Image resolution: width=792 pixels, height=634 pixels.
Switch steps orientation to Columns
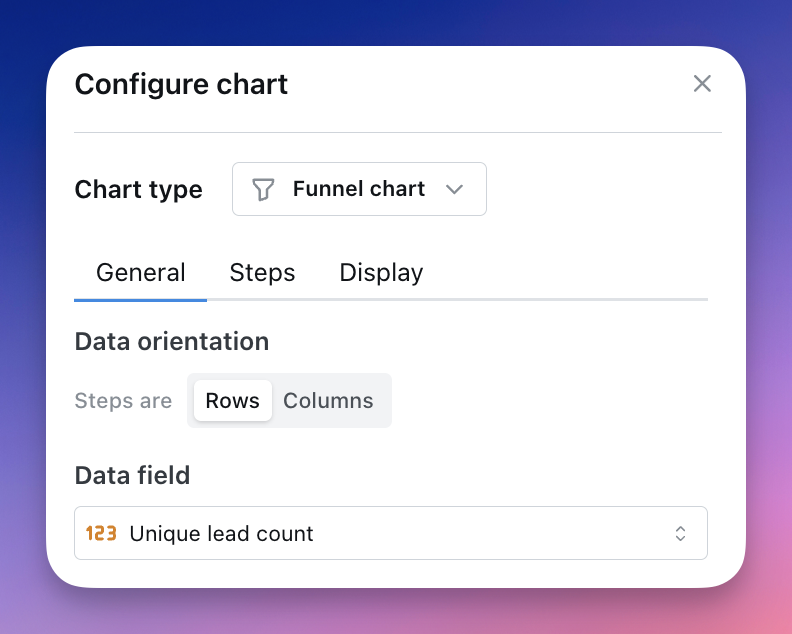click(328, 401)
